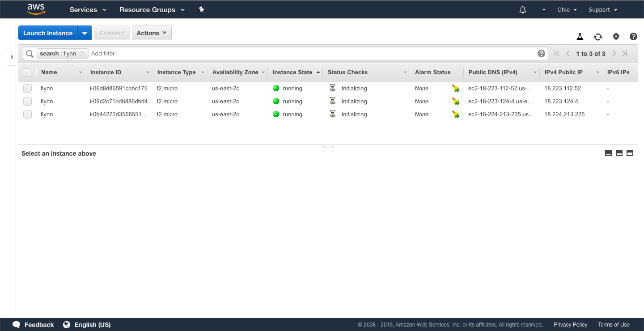Open the Resource Groups menu
The image size is (644, 331).
click(x=152, y=10)
